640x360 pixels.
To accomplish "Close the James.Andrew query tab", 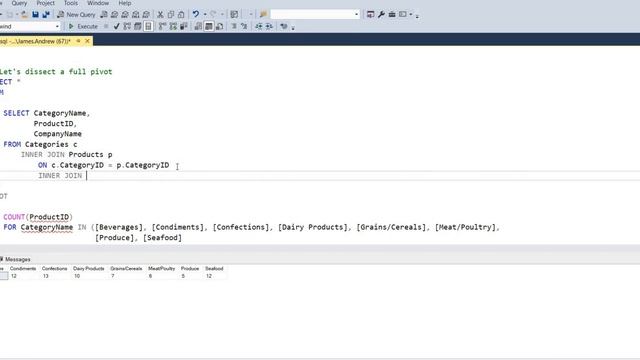I will [87, 41].
